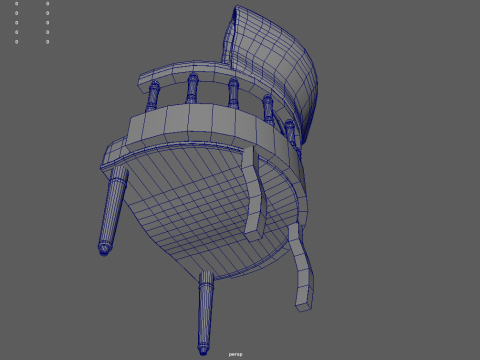Select the left cylindrical chair leg
Viewport: 480px width, 360px height.
pos(113,211)
